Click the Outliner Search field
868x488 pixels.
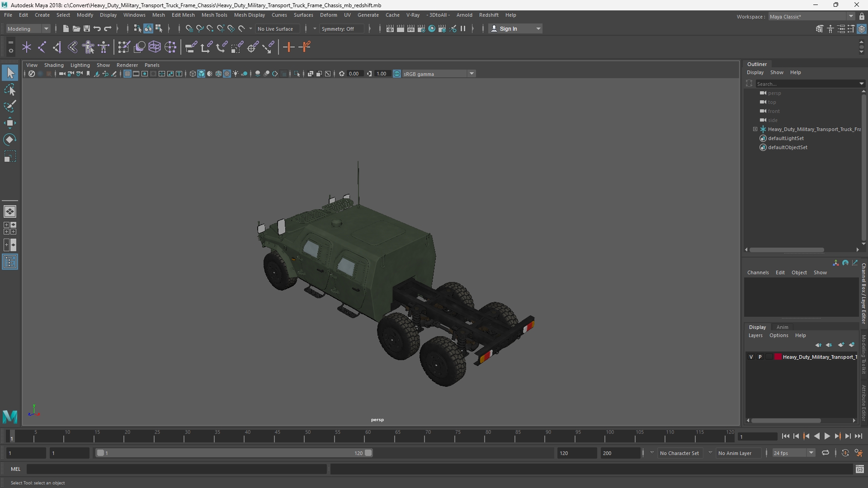coord(807,84)
